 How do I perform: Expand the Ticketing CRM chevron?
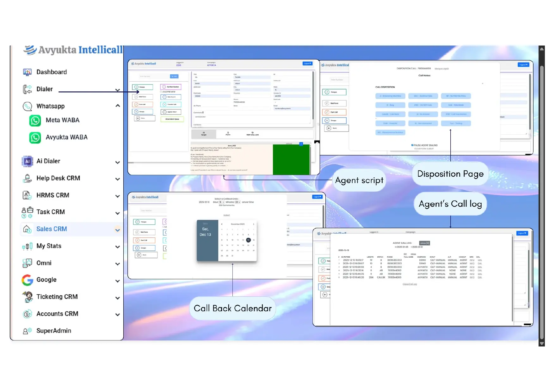coord(118,298)
